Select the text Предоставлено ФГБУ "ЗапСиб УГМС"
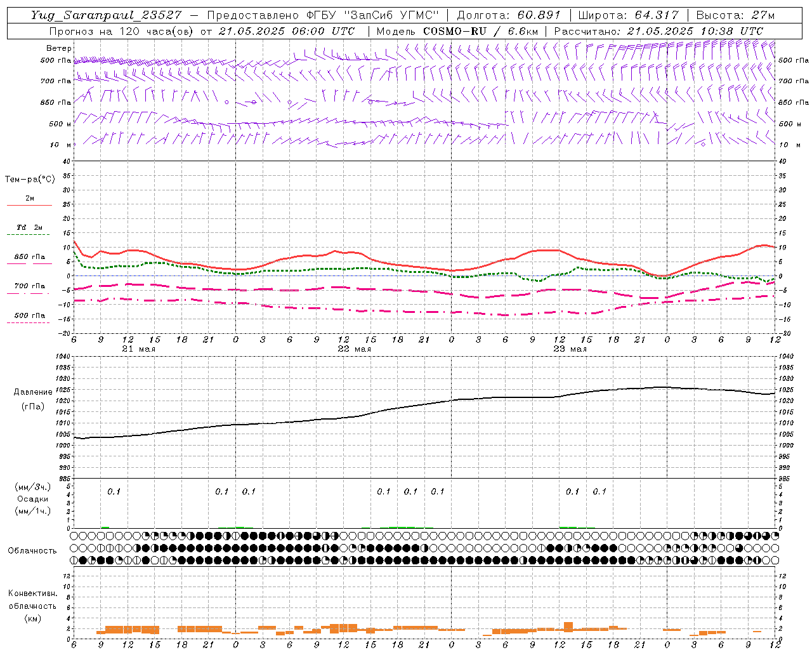This screenshot has width=812, height=650. (x=323, y=15)
